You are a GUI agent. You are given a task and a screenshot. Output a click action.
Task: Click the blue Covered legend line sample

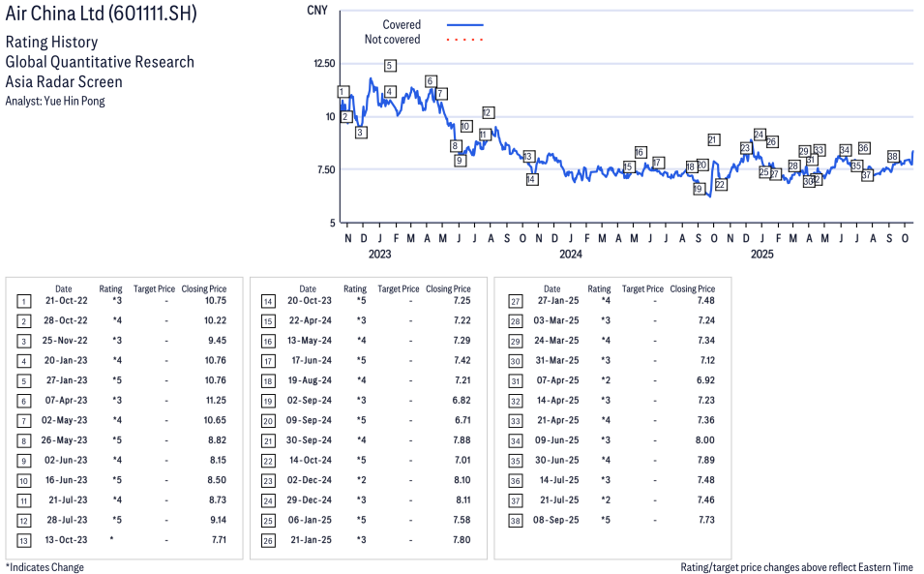pyautogui.click(x=465, y=25)
